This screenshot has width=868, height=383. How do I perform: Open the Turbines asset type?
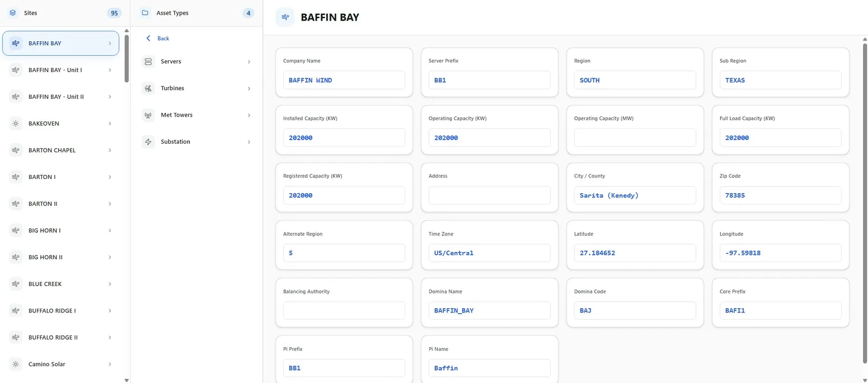(196, 88)
